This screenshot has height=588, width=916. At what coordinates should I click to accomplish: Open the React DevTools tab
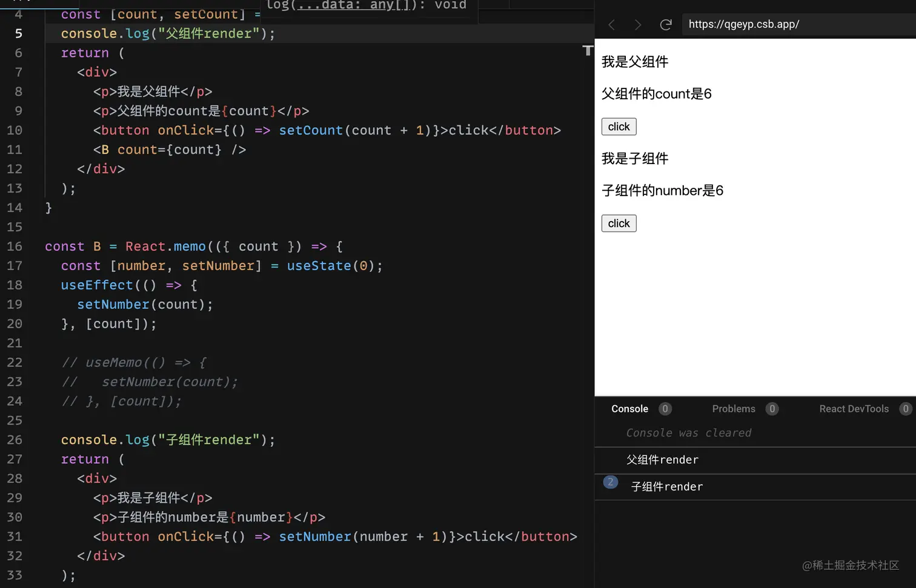[854, 409]
